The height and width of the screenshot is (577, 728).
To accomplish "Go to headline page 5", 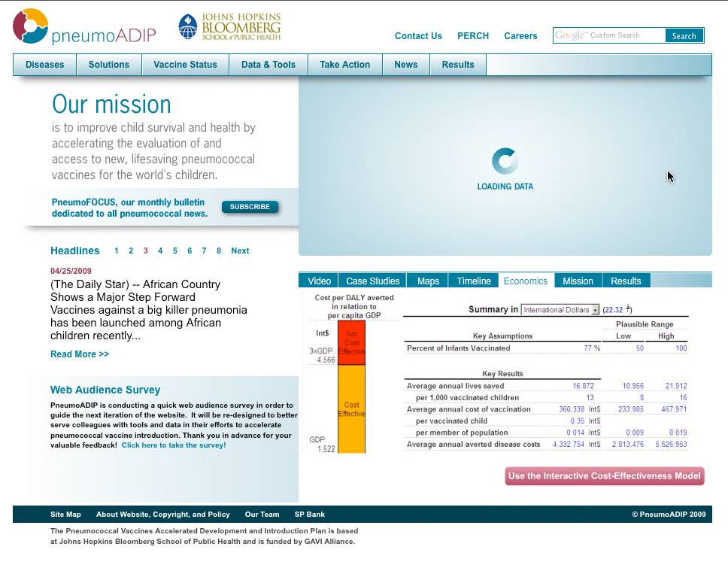I will (175, 251).
